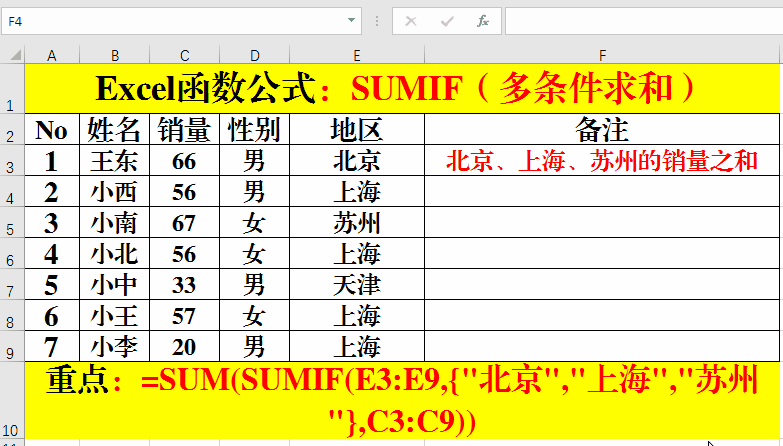This screenshot has width=783, height=446.
Task: Select column E header
Action: [357, 55]
